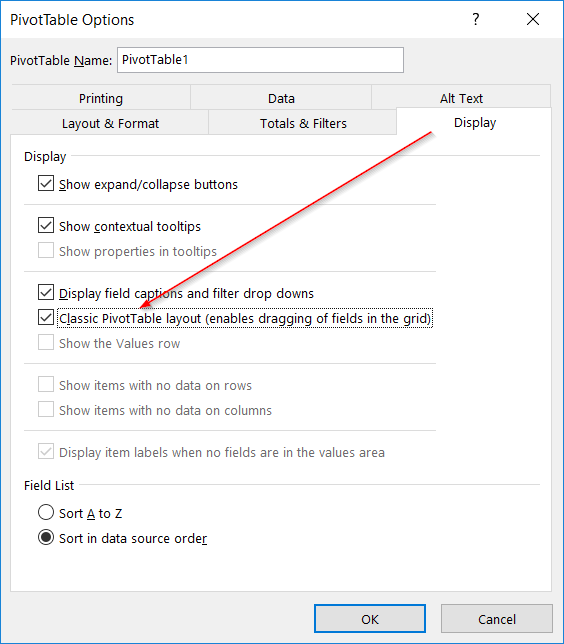
Task: Open the Layout & Format tab
Action: coord(110,122)
